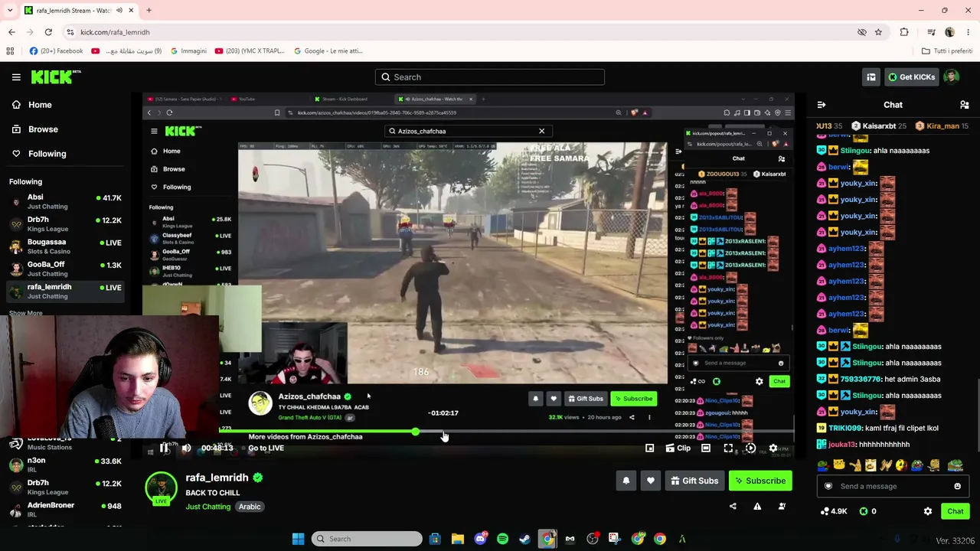This screenshot has width=980, height=551.
Task: Pause the stream video
Action: tap(164, 448)
